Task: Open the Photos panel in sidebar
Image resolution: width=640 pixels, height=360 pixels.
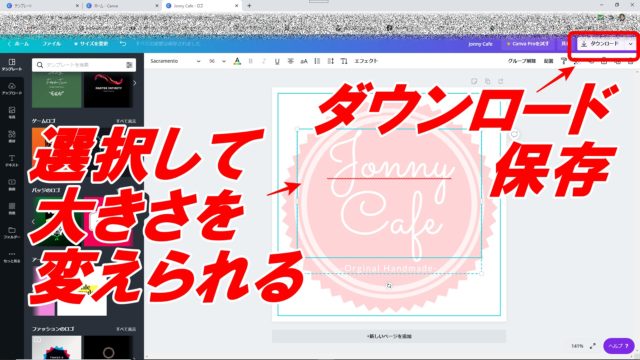Action: pos(12,113)
